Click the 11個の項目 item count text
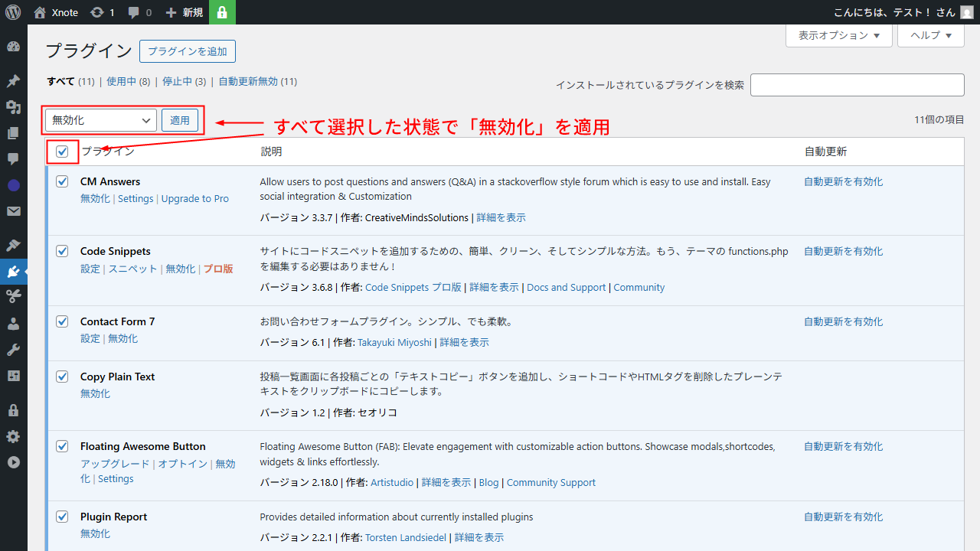Image resolution: width=980 pixels, height=551 pixels. [x=939, y=120]
